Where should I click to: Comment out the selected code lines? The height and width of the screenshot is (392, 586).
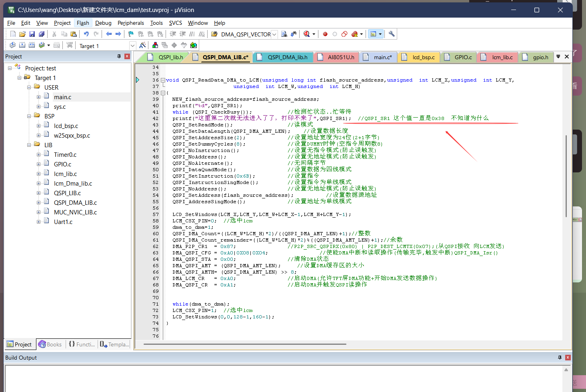pyautogui.click(x=192, y=34)
